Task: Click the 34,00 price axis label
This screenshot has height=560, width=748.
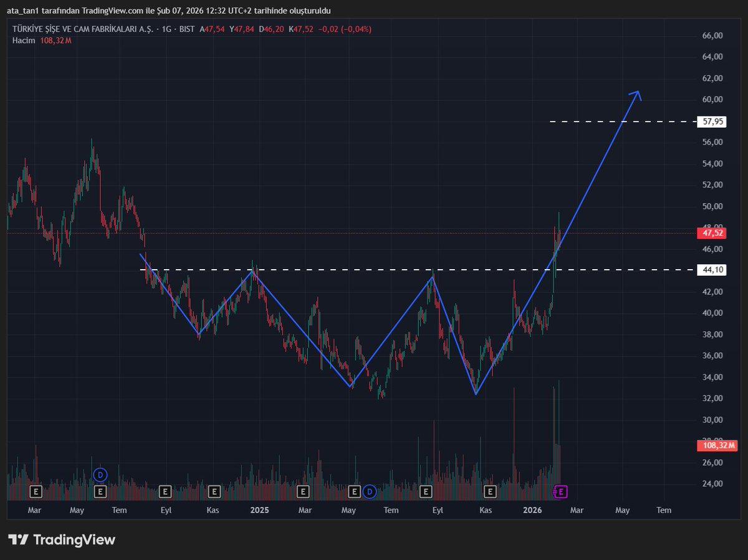Action: 712,377
